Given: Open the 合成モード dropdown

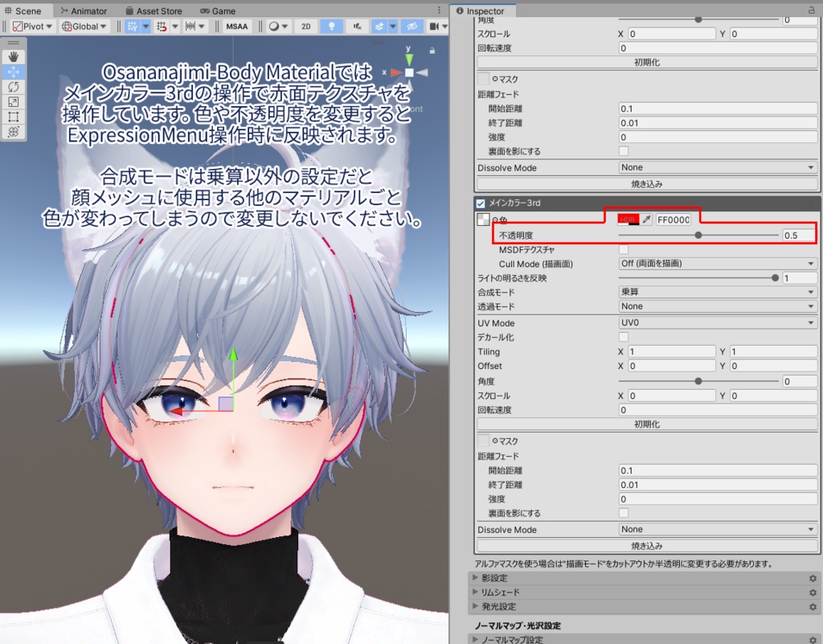Looking at the screenshot, I should click(718, 292).
